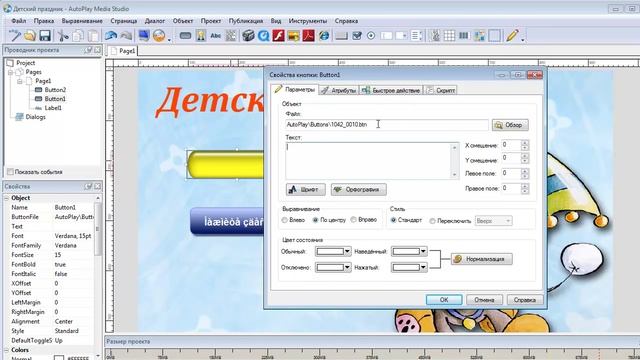Choose the Стандарт style radio button

pos(393,220)
